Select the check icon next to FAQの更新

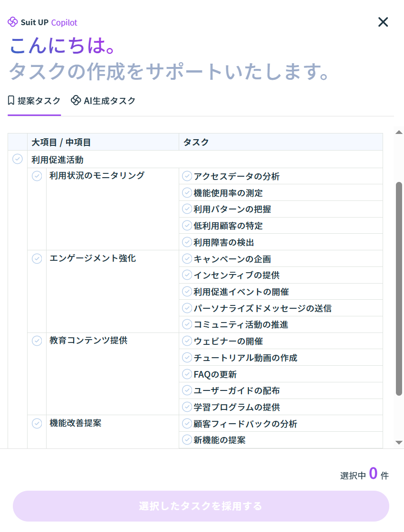coord(187,374)
